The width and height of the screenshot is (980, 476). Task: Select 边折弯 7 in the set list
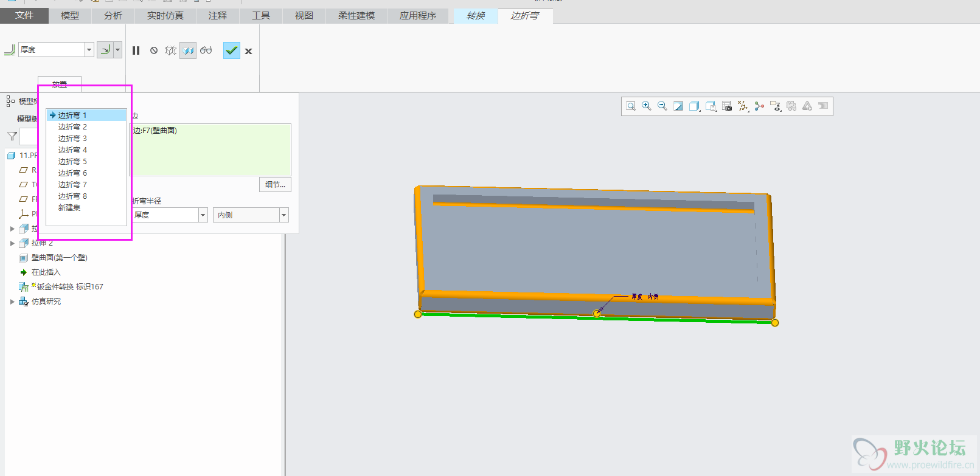click(86, 185)
